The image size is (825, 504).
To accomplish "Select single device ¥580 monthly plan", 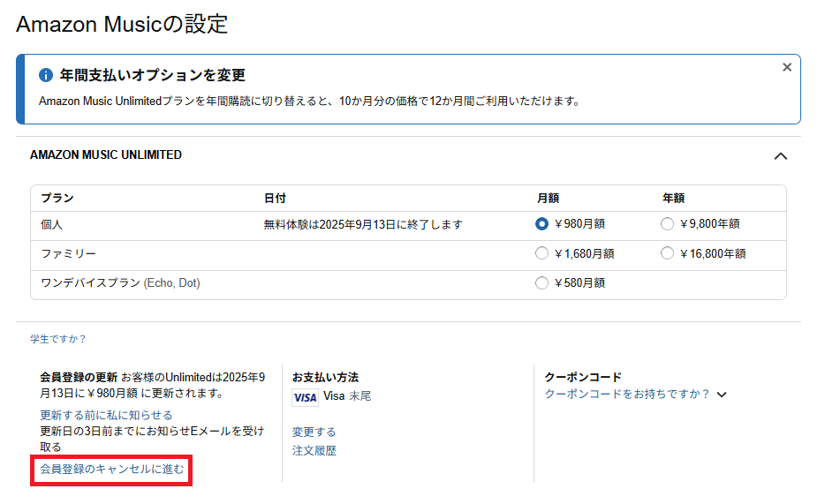I will click(541, 283).
